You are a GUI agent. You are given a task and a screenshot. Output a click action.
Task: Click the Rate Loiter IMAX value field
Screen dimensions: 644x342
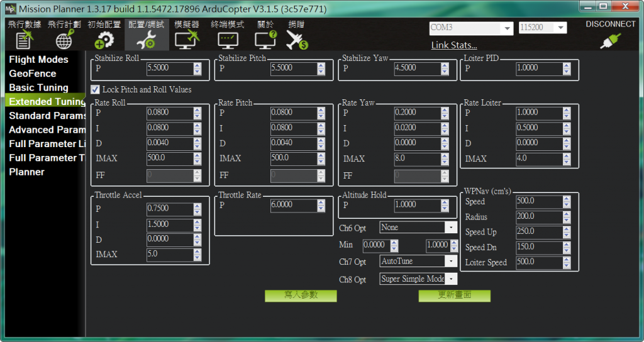[x=539, y=159]
